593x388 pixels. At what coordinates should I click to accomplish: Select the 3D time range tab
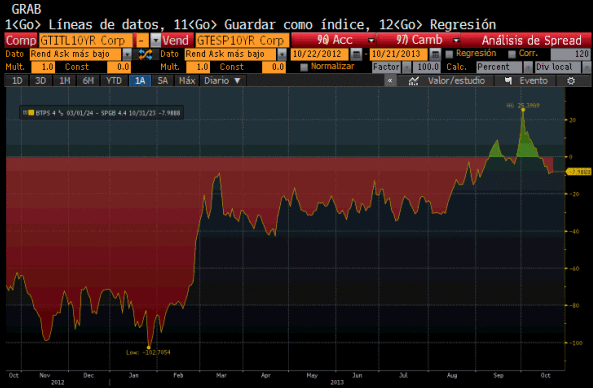(40, 81)
